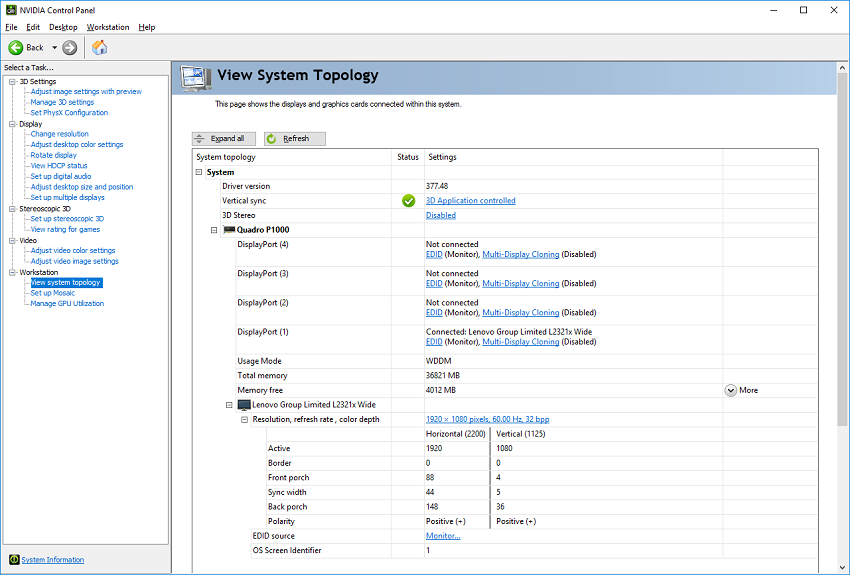Open Set up digital audio
Screen dimensions: 850x575
click(61, 177)
